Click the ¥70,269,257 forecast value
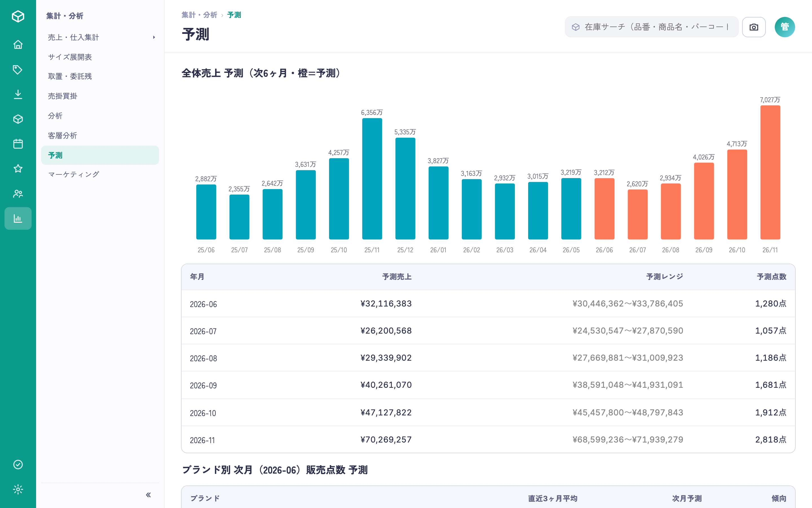The width and height of the screenshot is (812, 508). click(386, 440)
